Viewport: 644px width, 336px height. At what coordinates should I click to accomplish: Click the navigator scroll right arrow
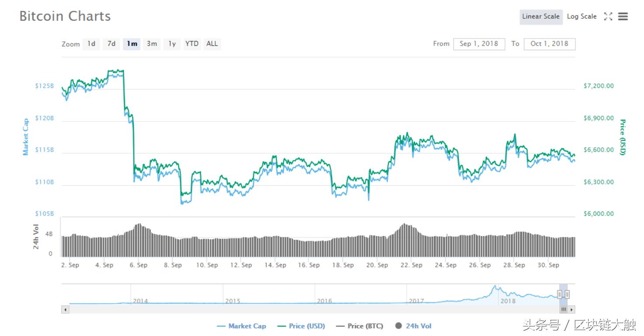coord(571,309)
